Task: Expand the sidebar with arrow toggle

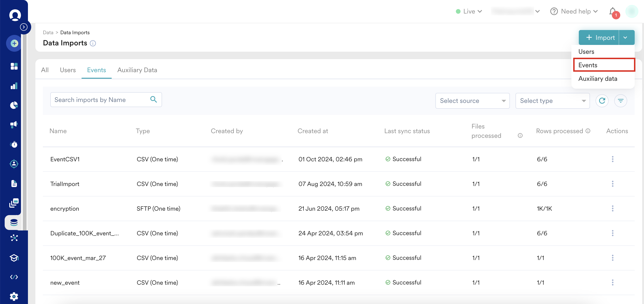Action: 24,27
